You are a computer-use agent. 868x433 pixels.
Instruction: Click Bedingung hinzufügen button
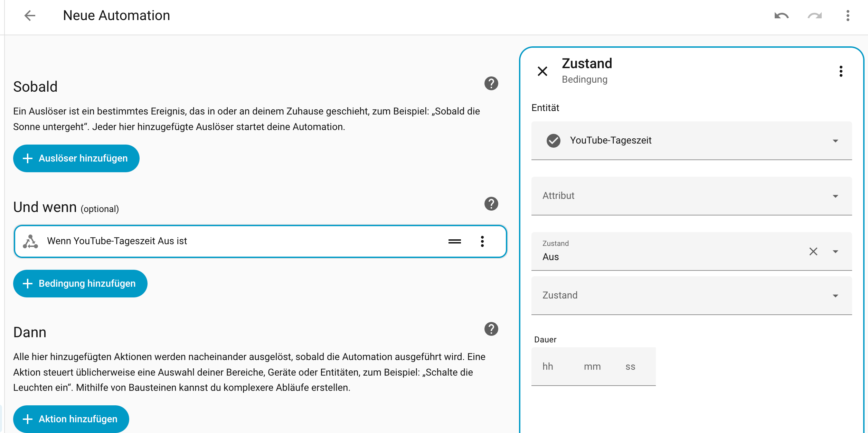click(x=80, y=284)
